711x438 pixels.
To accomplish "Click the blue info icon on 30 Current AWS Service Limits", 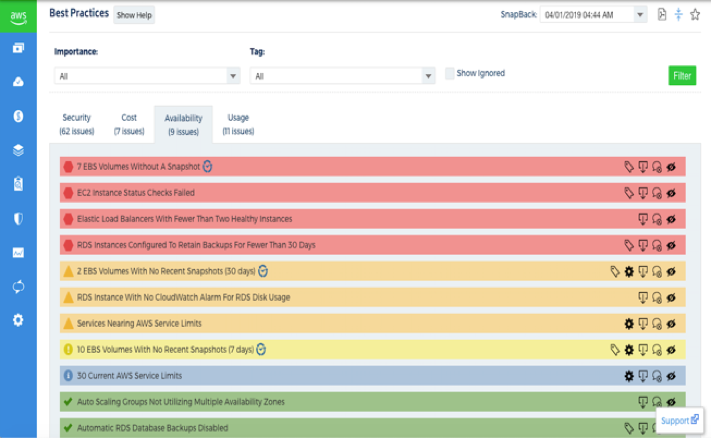I will click(68, 375).
